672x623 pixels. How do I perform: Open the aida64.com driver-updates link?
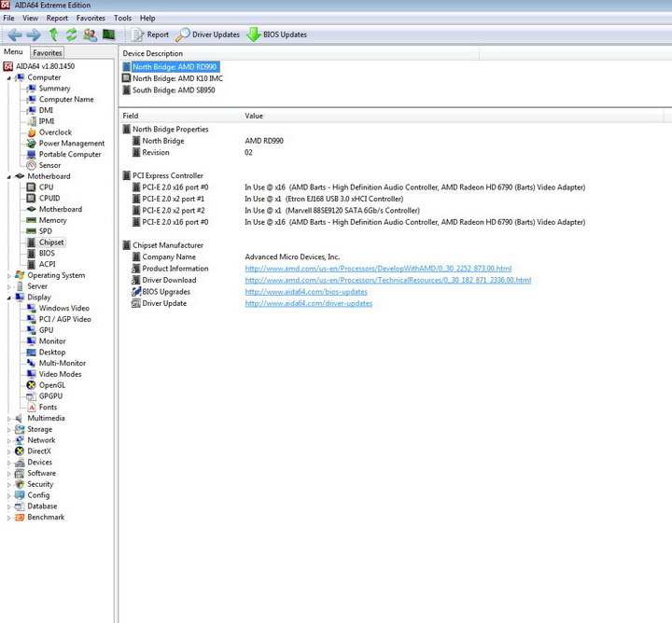point(309,303)
